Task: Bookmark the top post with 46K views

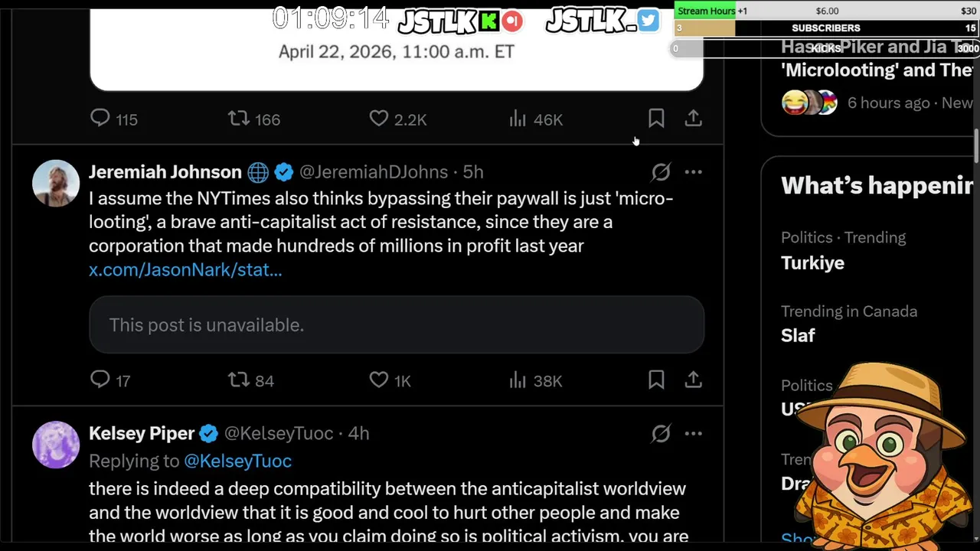Action: click(x=656, y=119)
